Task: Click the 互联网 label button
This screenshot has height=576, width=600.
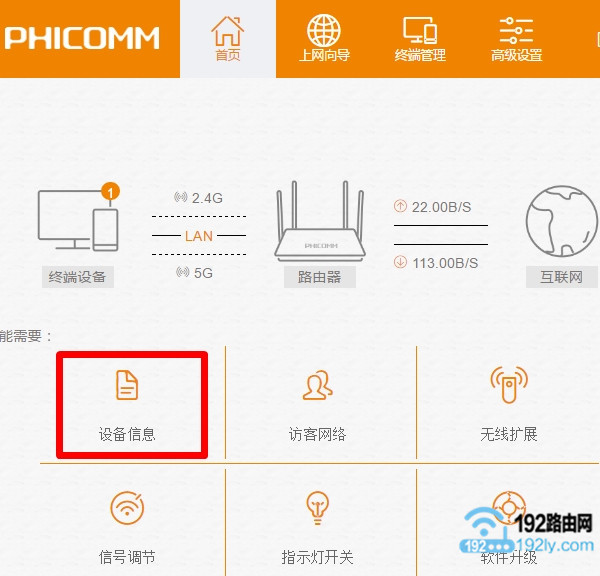Action: (x=561, y=277)
